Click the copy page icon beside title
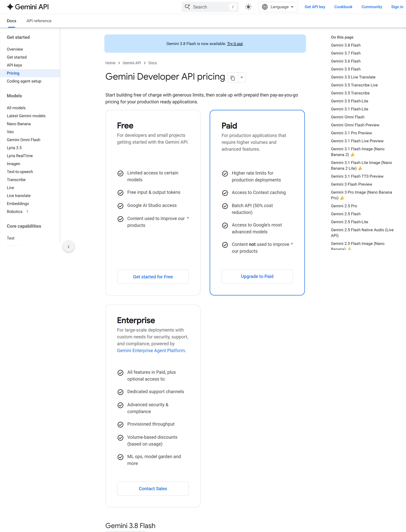Image resolution: width=406 pixels, height=532 pixels. click(x=233, y=78)
